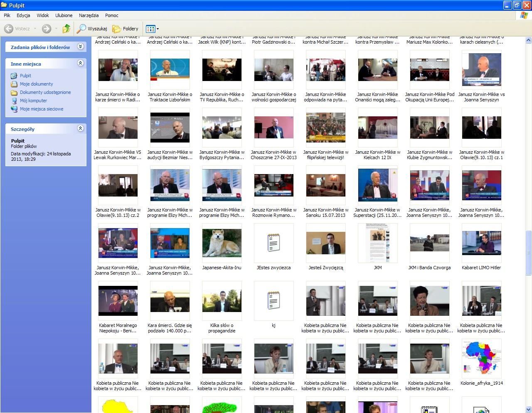Screen dimensions: 532x413
Task: Select the Japanese-Akita-Inu image thumbnail
Action: [x=222, y=243]
